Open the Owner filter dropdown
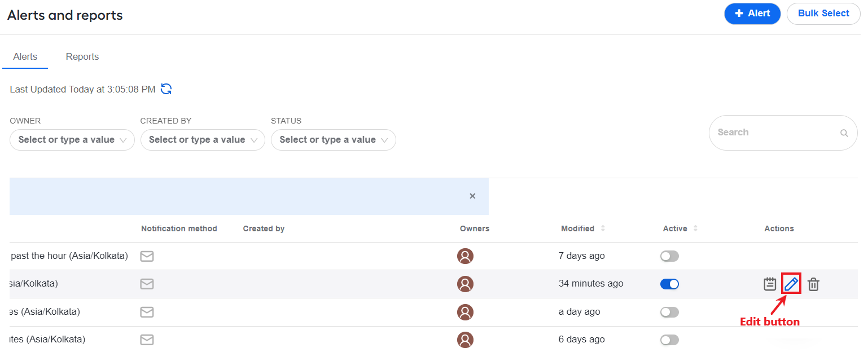Screen dimensions: 868x352 pos(72,140)
